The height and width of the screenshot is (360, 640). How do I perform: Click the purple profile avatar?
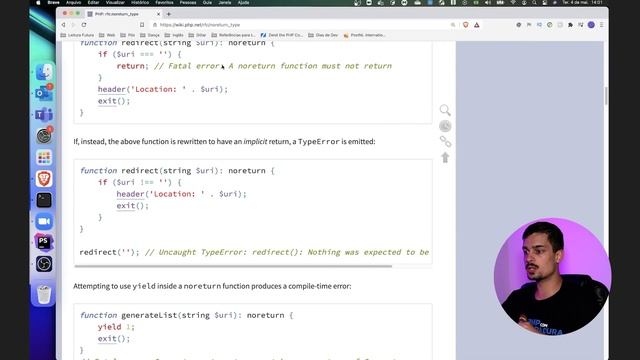591,25
